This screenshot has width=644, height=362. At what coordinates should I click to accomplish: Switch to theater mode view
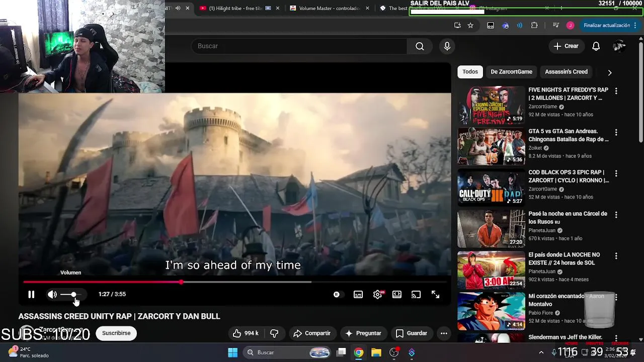point(397,295)
